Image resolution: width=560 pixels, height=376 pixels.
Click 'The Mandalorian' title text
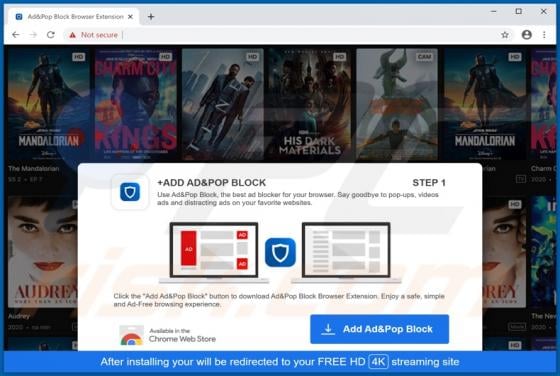(34, 169)
